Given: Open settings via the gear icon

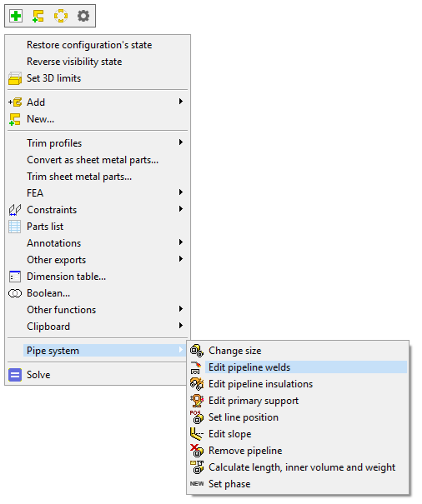Looking at the screenshot, I should [83, 16].
